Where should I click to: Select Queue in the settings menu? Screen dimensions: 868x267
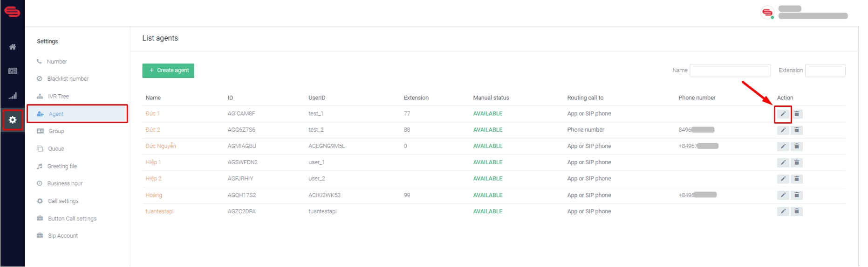pyautogui.click(x=56, y=149)
